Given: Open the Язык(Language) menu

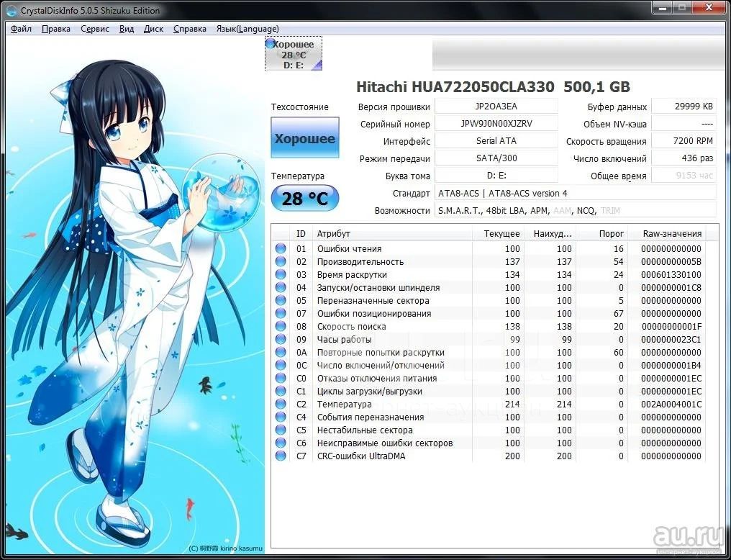Looking at the screenshot, I should 248,29.
